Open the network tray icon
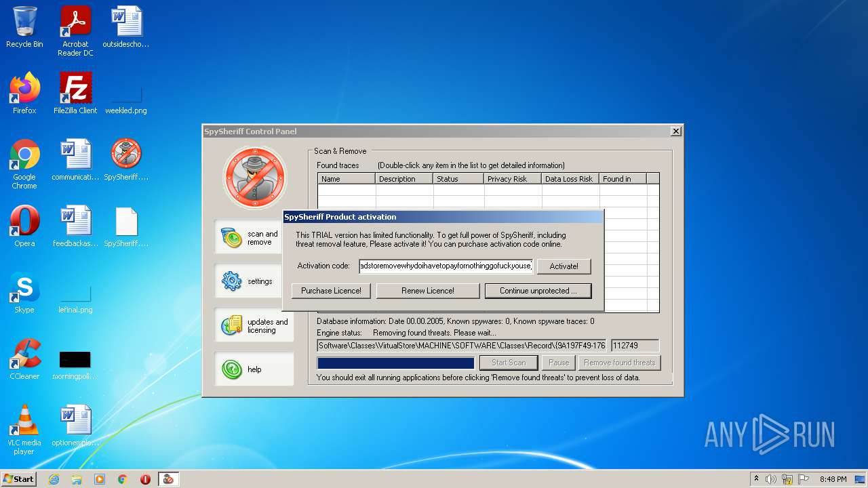868x488 pixels. pyautogui.click(x=787, y=479)
